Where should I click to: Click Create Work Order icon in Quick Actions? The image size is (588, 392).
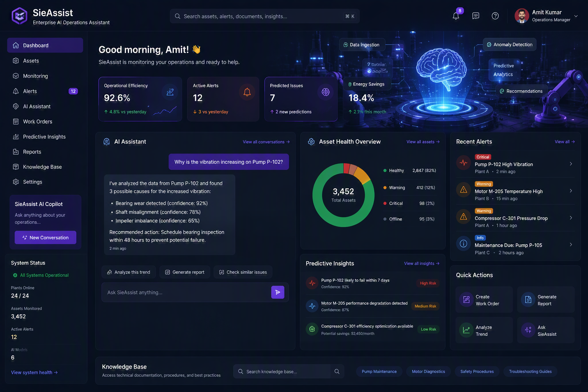tap(467, 300)
